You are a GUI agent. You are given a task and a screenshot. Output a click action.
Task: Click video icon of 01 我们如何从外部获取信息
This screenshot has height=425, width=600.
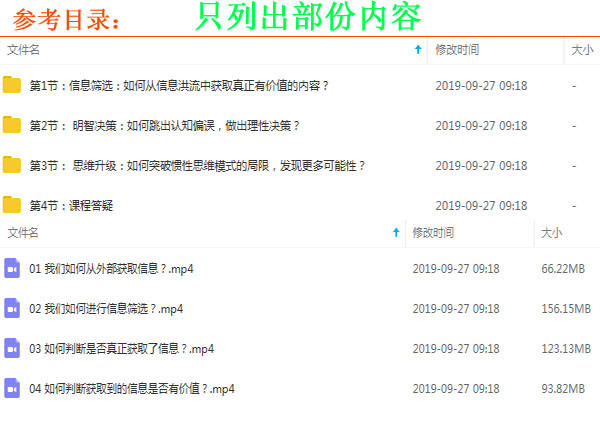(x=12, y=268)
